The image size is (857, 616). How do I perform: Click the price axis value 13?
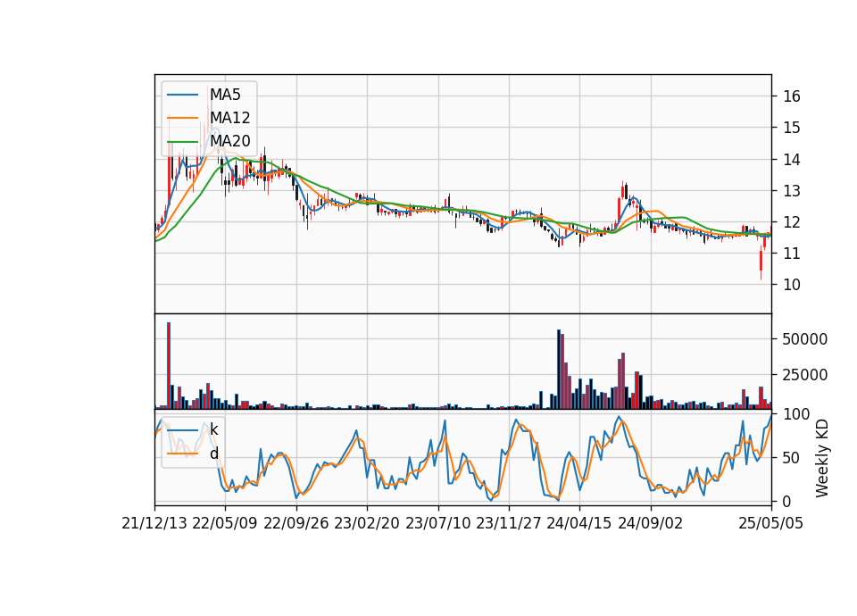pyautogui.click(x=792, y=191)
